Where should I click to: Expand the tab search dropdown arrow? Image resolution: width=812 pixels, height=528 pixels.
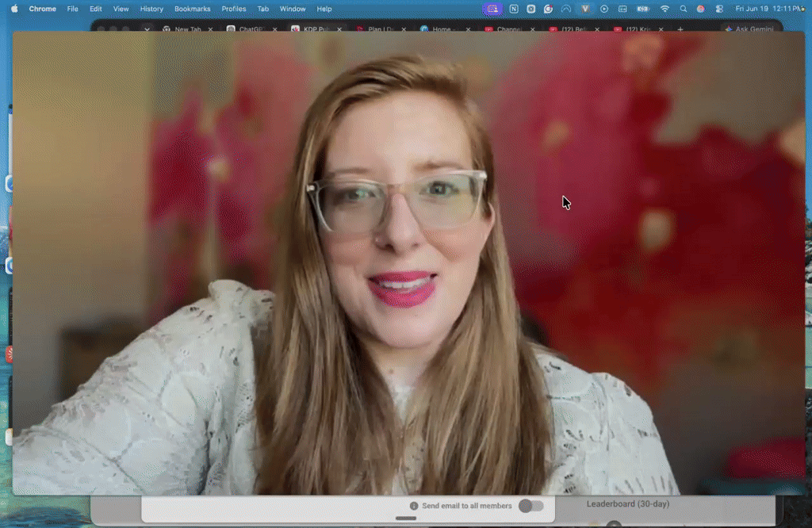point(147,29)
